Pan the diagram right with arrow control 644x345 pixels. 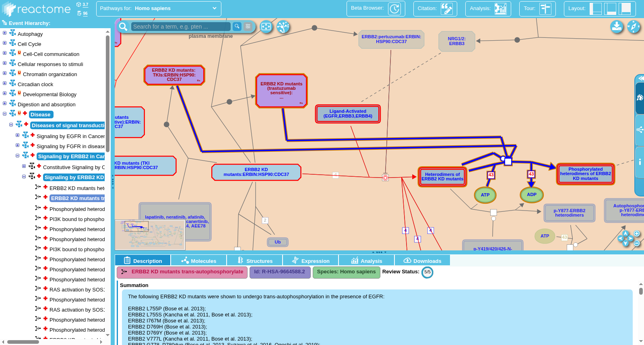click(x=630, y=238)
